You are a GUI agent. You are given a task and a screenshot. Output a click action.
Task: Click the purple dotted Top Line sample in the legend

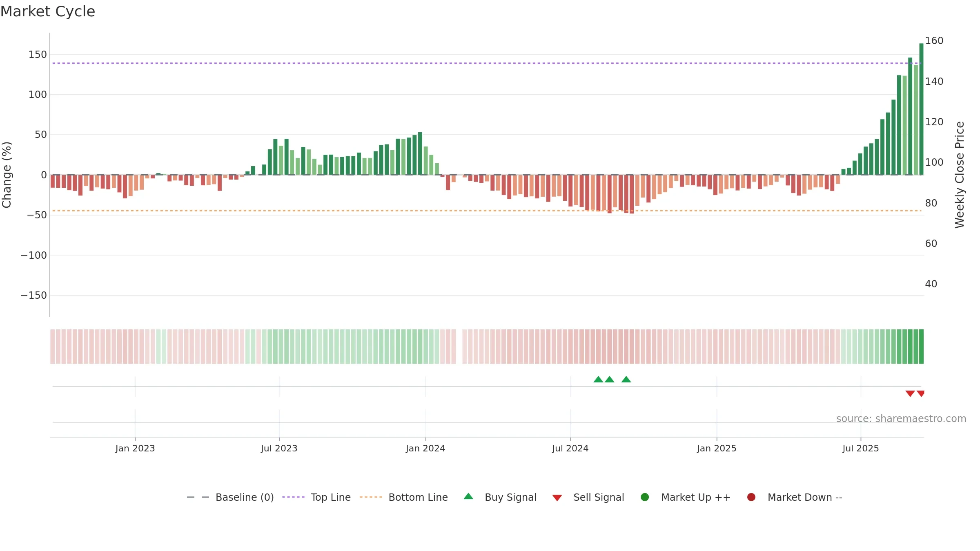pyautogui.click(x=293, y=497)
